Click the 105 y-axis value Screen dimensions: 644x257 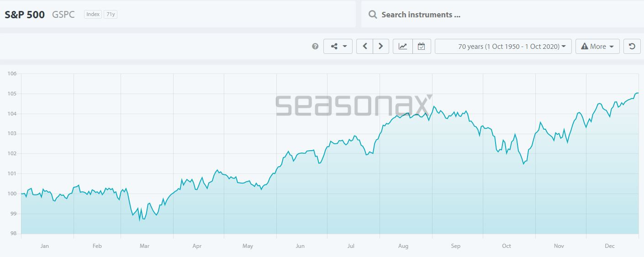point(12,94)
